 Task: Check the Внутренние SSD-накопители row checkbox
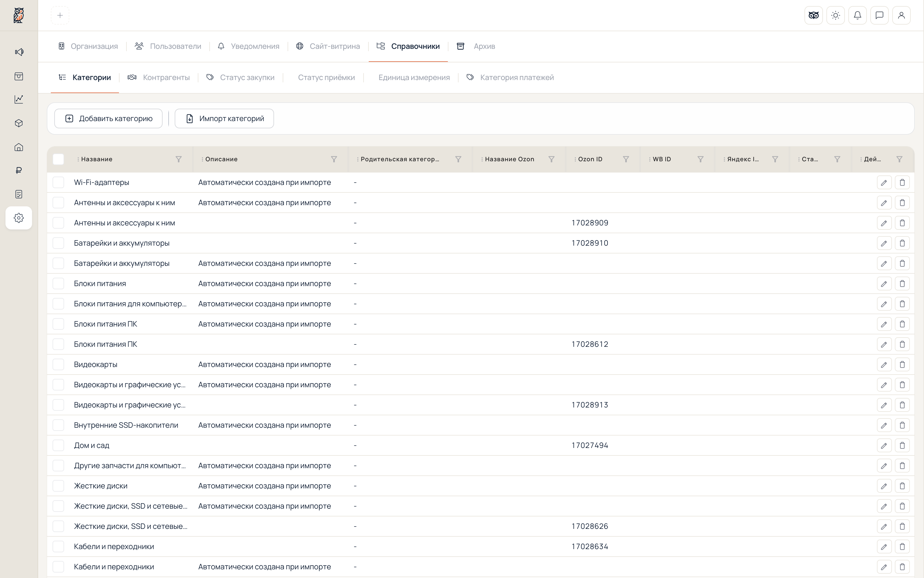click(x=58, y=425)
